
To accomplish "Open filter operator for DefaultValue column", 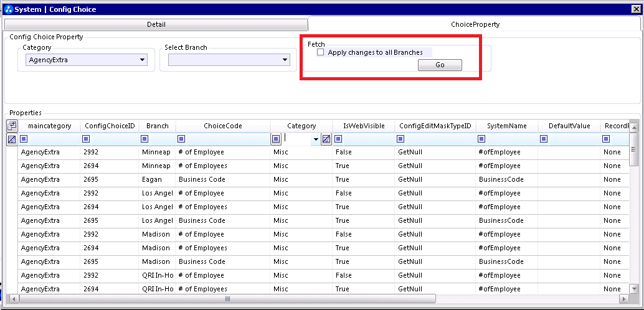I will (543, 139).
